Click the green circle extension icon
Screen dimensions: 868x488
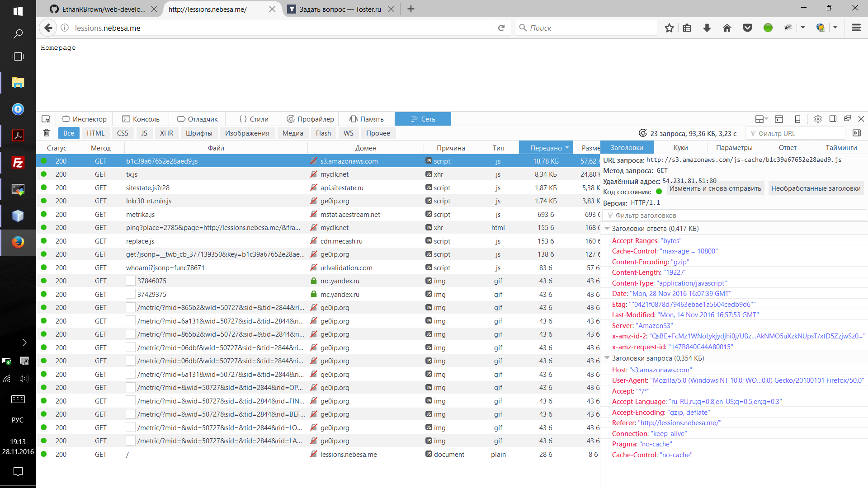(x=768, y=28)
